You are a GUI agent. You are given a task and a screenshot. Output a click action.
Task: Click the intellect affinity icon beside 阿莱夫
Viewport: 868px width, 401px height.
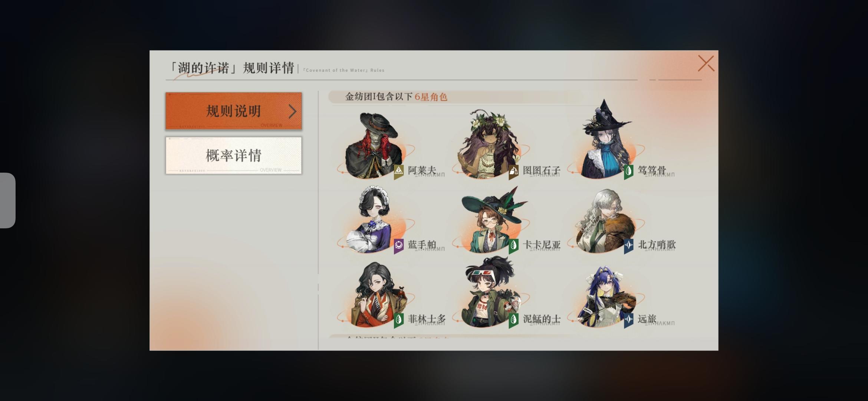tap(398, 171)
